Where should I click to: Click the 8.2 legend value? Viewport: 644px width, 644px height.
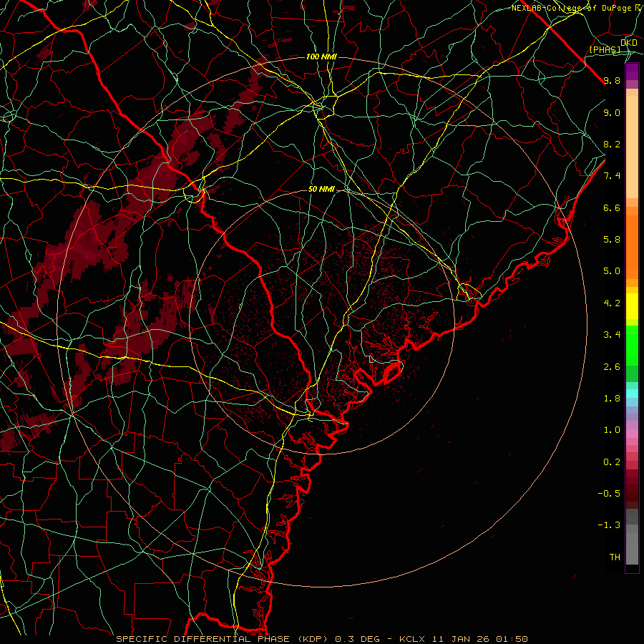[x=612, y=144]
